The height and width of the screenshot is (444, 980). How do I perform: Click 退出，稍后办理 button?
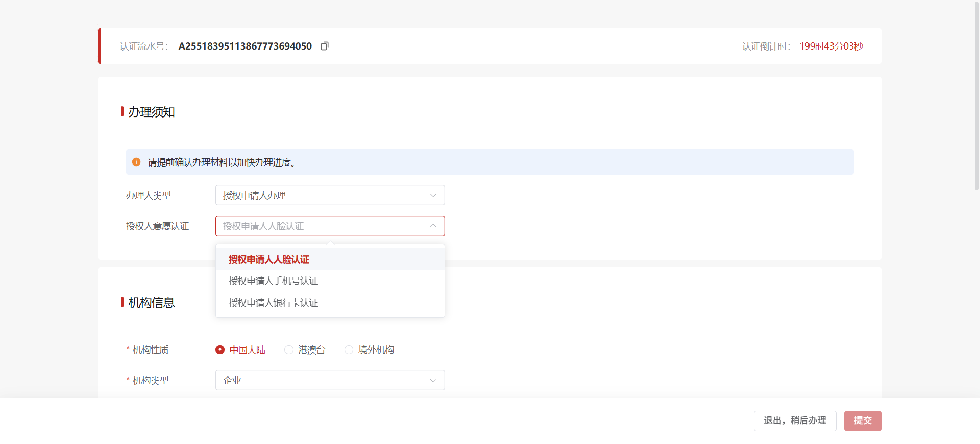[x=795, y=420]
